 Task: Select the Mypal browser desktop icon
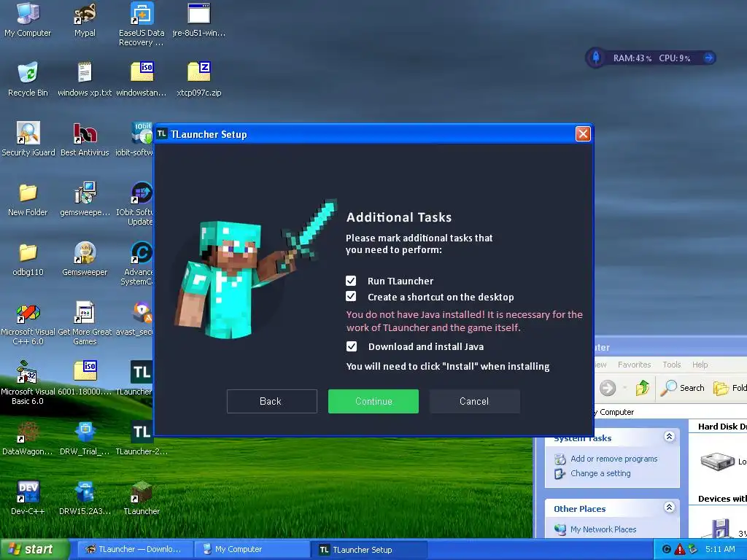(x=85, y=20)
